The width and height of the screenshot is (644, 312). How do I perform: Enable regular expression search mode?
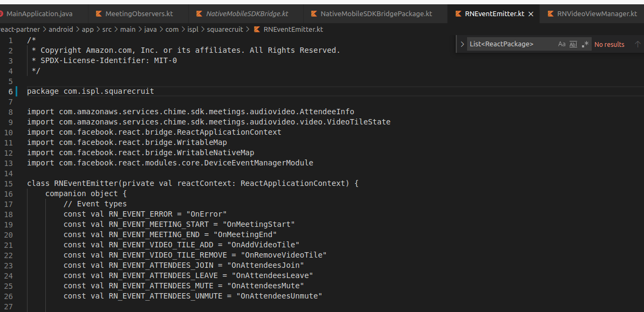(585, 44)
